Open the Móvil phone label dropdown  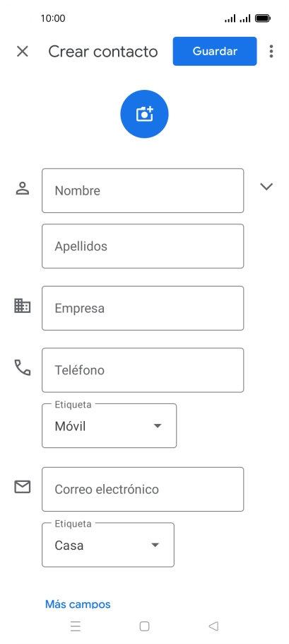click(109, 425)
